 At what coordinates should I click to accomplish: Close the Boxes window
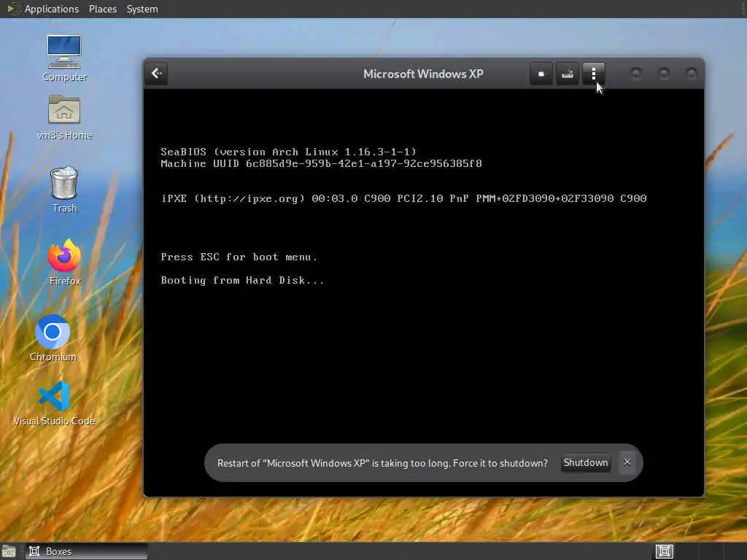(691, 74)
